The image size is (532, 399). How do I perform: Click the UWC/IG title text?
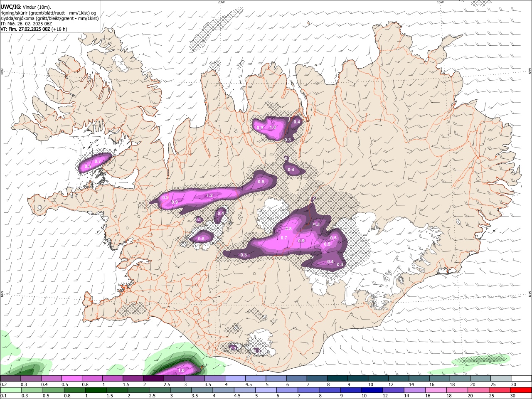pyautogui.click(x=10, y=7)
